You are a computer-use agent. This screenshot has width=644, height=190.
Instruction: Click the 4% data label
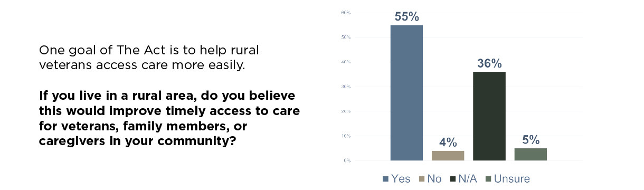click(x=448, y=143)
